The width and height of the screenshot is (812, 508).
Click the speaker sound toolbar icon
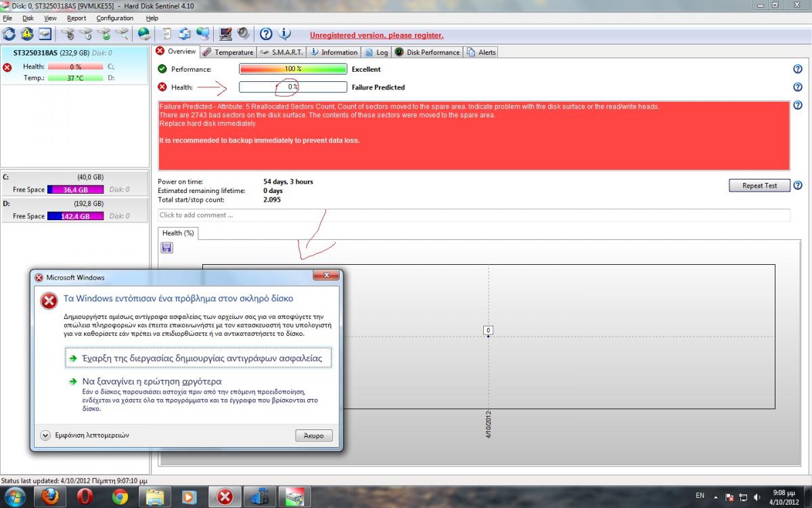(x=244, y=33)
